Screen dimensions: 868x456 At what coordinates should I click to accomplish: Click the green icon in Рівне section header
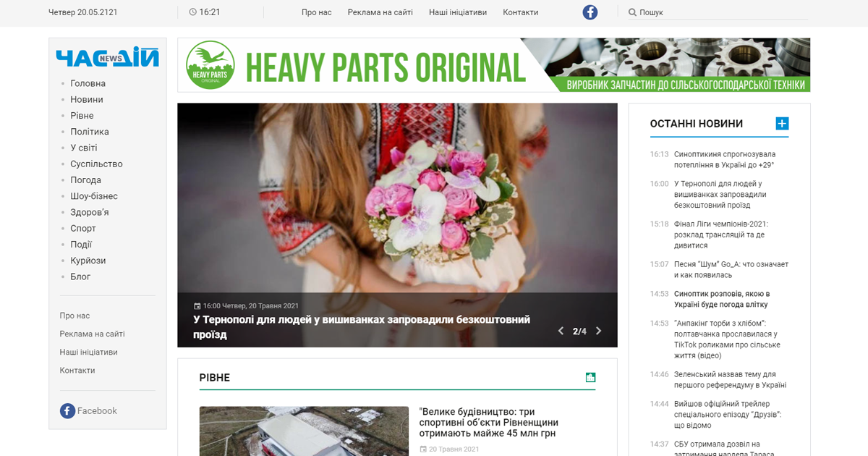click(590, 377)
